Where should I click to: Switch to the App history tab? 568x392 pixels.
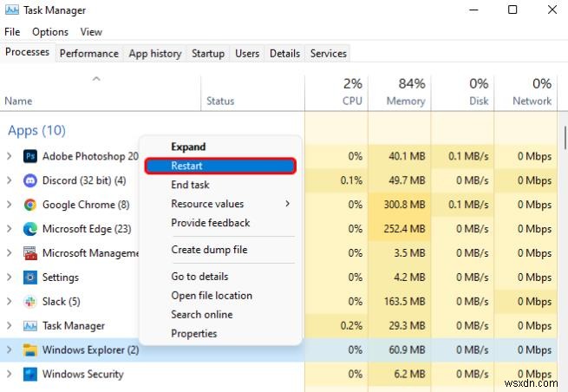click(x=155, y=54)
